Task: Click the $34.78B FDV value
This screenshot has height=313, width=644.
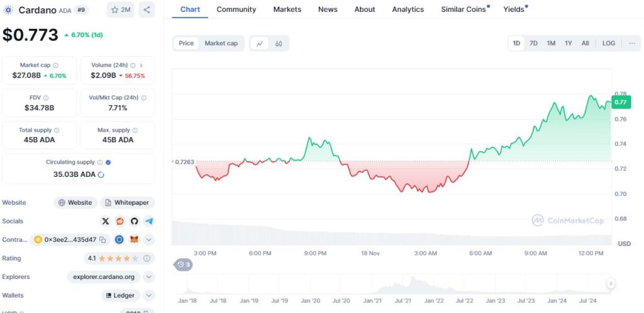Action: [40, 108]
